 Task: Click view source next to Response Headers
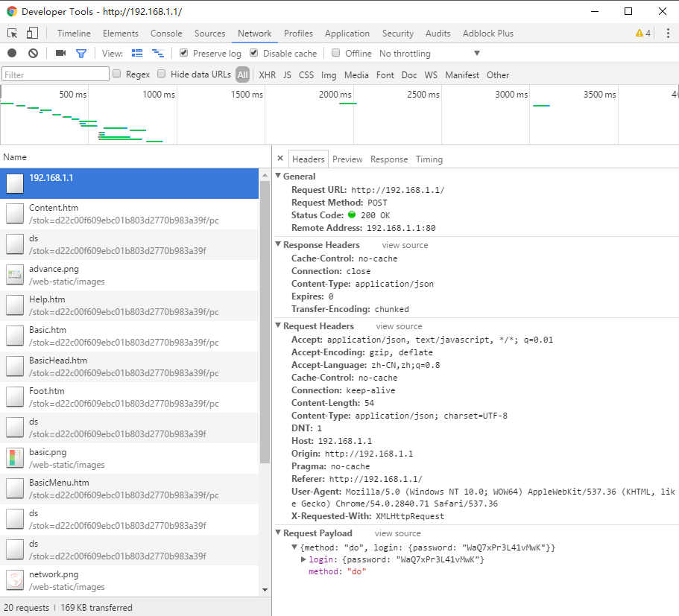point(405,245)
